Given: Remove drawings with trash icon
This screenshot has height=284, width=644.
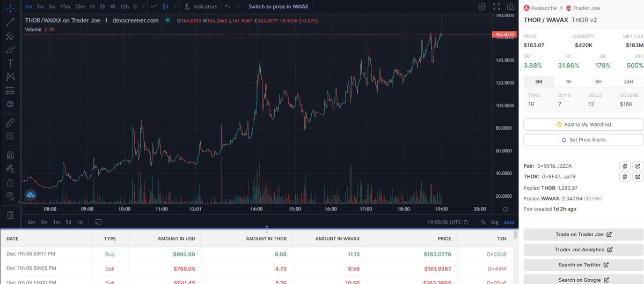Looking at the screenshot, I should pos(10,215).
